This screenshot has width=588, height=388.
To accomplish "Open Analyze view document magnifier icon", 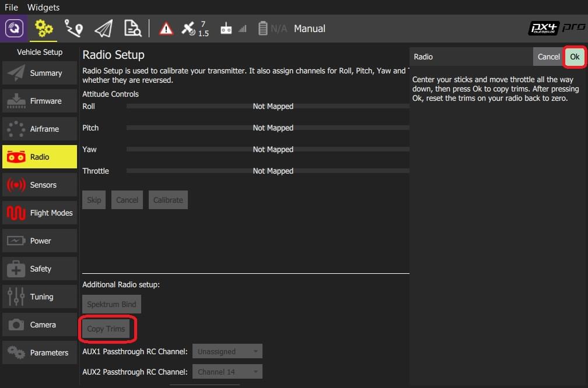I will click(x=132, y=29).
